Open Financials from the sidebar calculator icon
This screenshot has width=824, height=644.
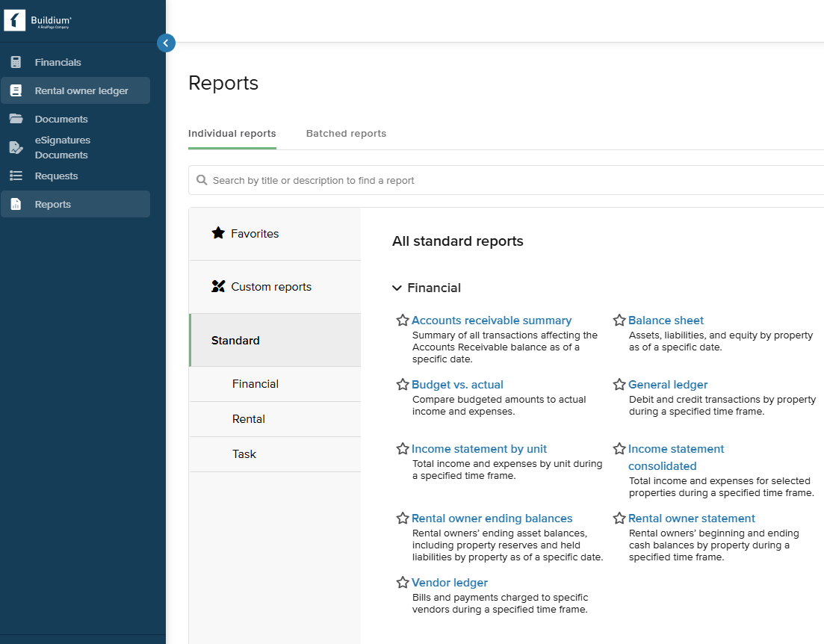pyautogui.click(x=16, y=62)
